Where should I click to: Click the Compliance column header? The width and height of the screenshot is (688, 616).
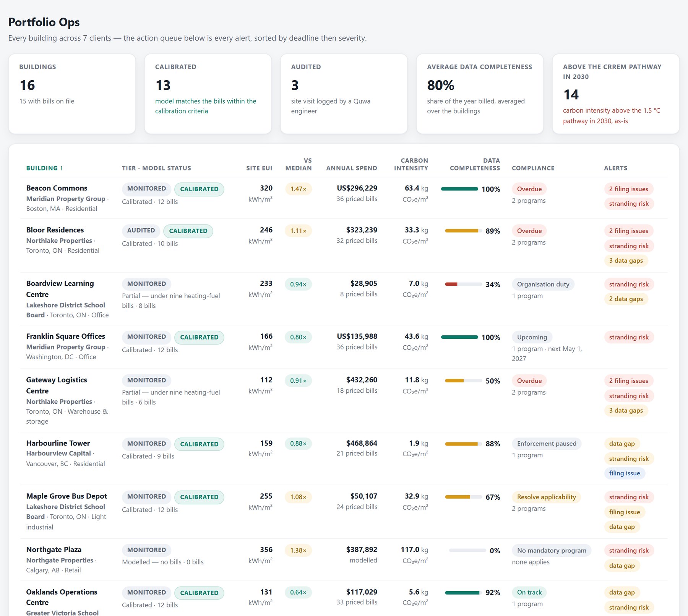pyautogui.click(x=533, y=168)
